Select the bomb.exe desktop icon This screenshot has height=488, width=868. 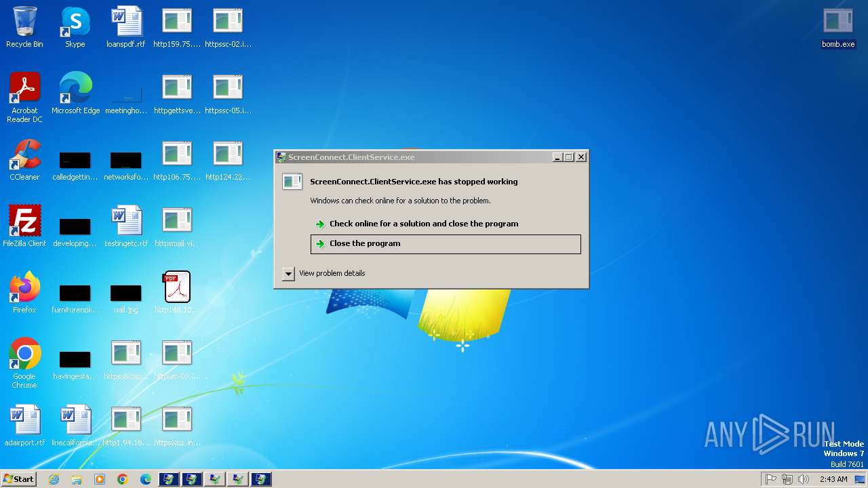838,27
